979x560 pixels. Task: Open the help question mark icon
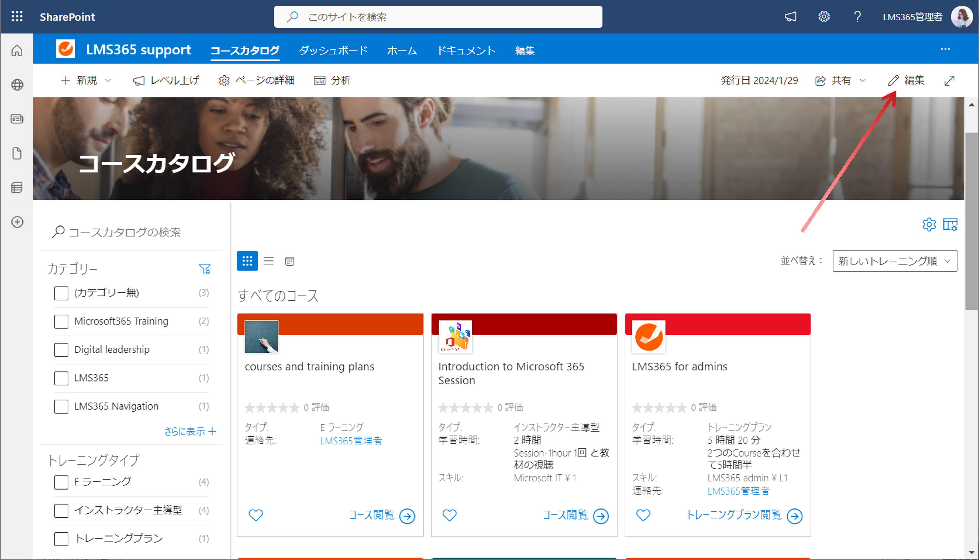point(857,17)
